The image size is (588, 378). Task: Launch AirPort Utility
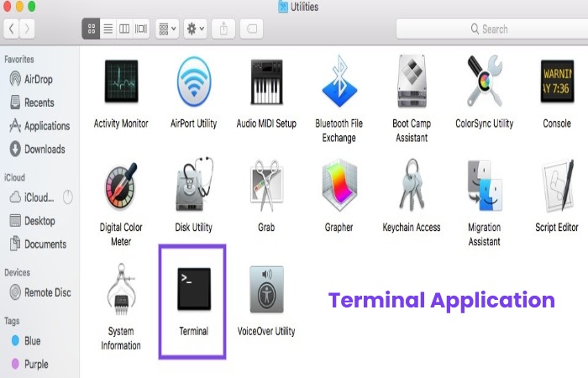(x=193, y=81)
